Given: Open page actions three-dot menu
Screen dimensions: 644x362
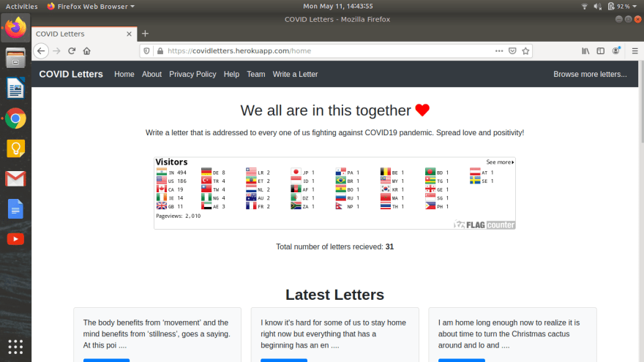Looking at the screenshot, I should tap(499, 51).
